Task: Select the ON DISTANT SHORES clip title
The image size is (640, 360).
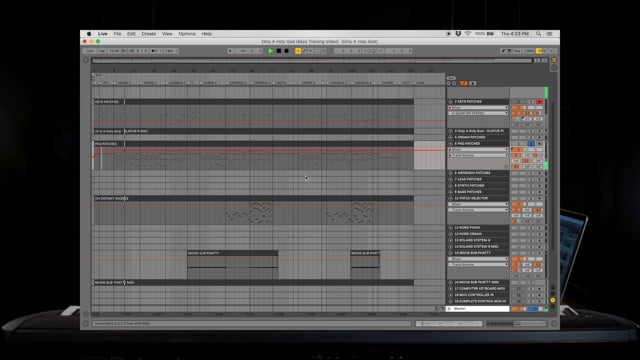Action: [x=111, y=198]
